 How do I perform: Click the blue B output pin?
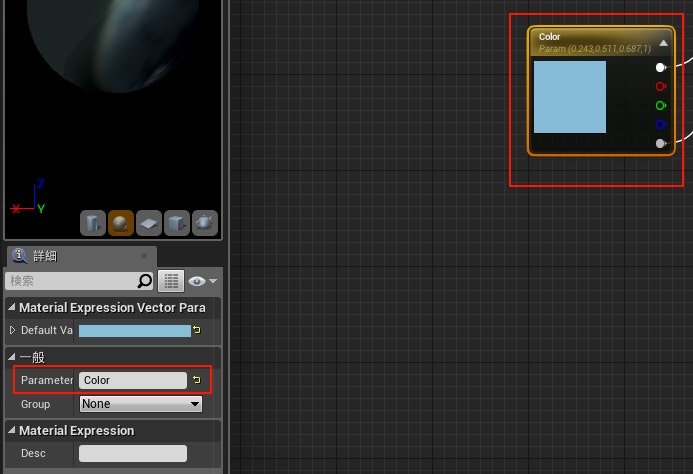tap(661, 124)
